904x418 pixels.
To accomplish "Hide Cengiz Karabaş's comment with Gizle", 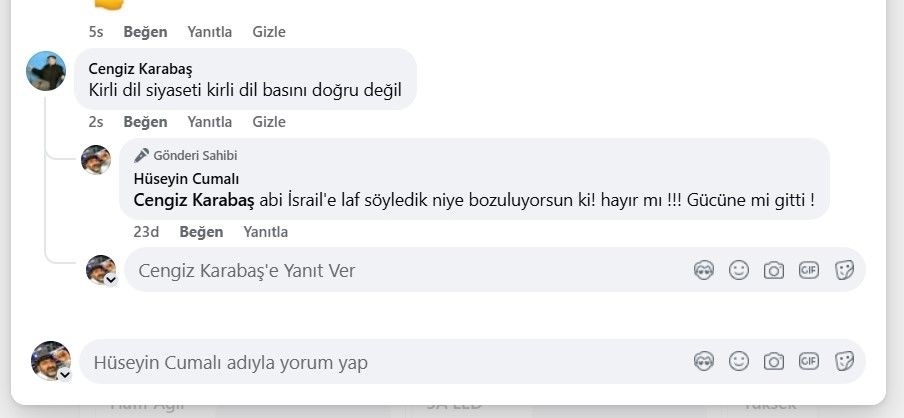I will pyautogui.click(x=269, y=122).
